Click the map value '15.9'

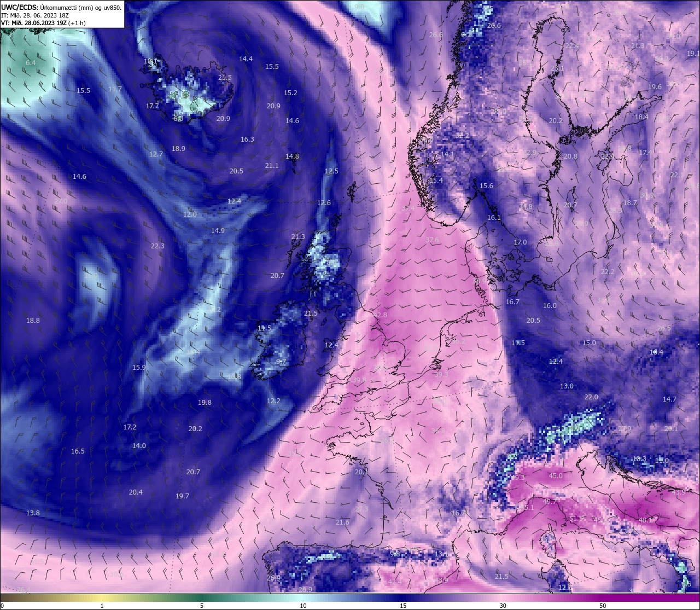click(x=139, y=368)
